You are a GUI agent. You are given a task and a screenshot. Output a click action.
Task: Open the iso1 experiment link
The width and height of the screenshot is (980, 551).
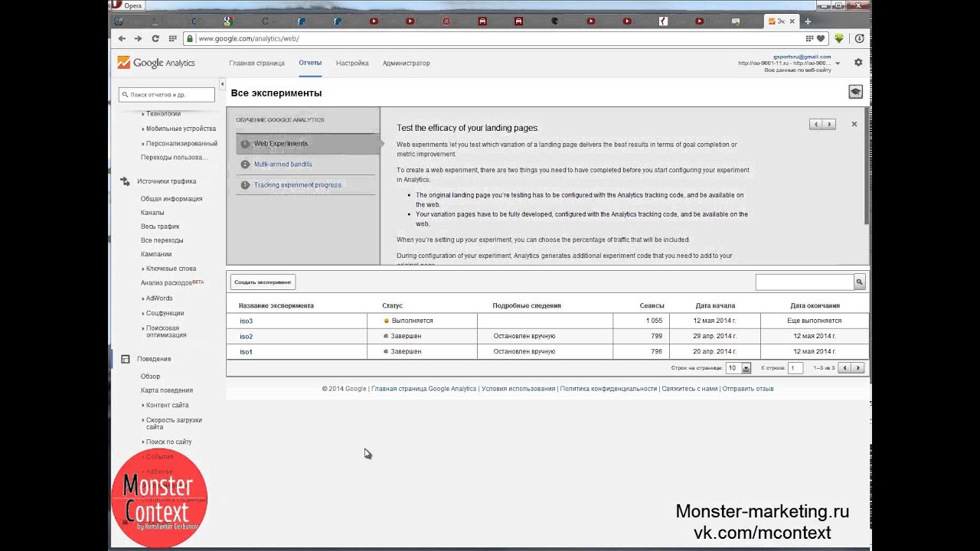[x=246, y=352]
